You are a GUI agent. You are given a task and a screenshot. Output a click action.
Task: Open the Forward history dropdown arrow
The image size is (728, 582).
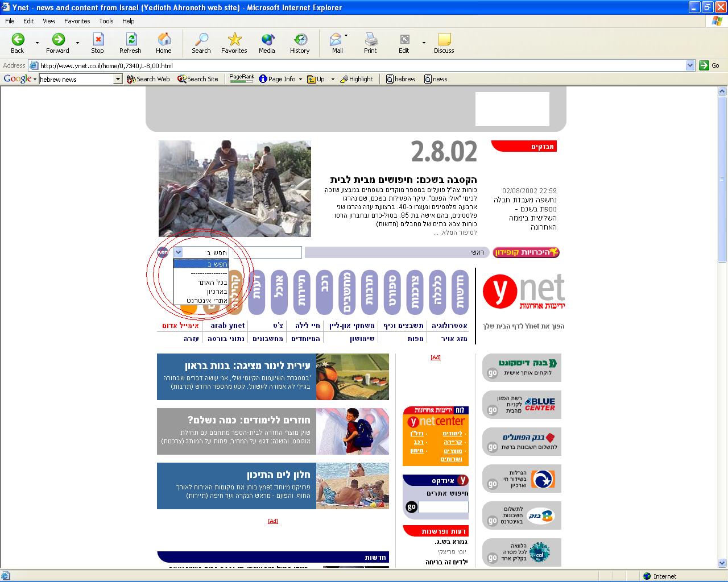[x=77, y=43]
